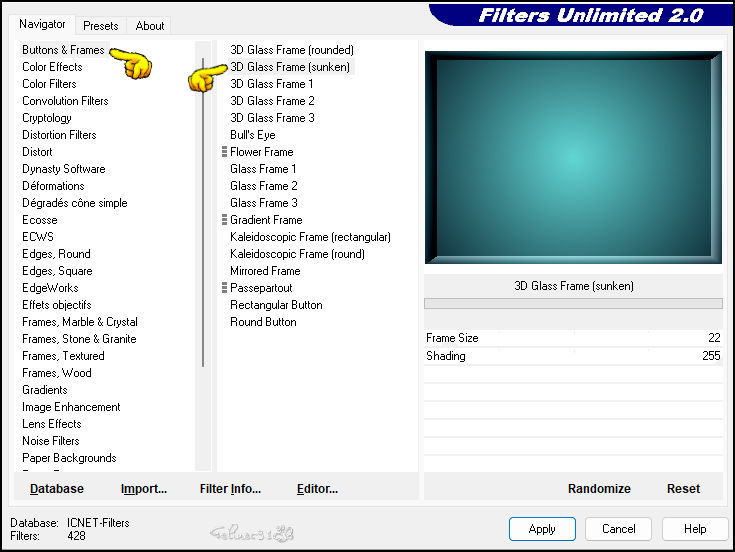Open the About tab

tap(150, 26)
